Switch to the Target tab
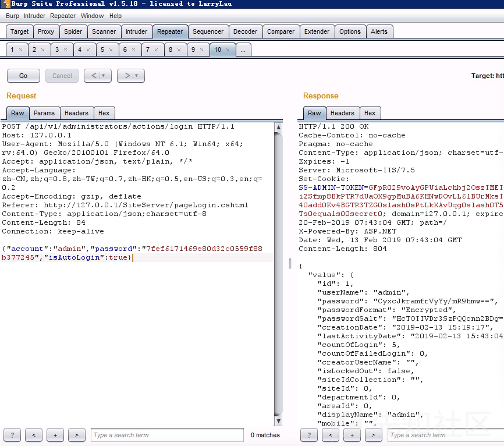Image resolution: width=504 pixels, height=446 pixels. 20,31
